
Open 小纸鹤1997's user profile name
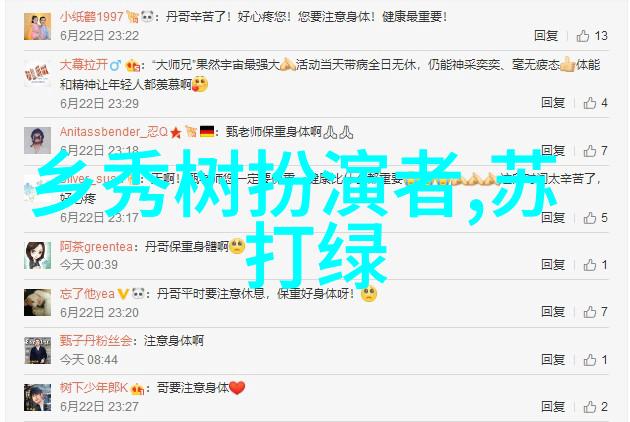tap(92, 17)
